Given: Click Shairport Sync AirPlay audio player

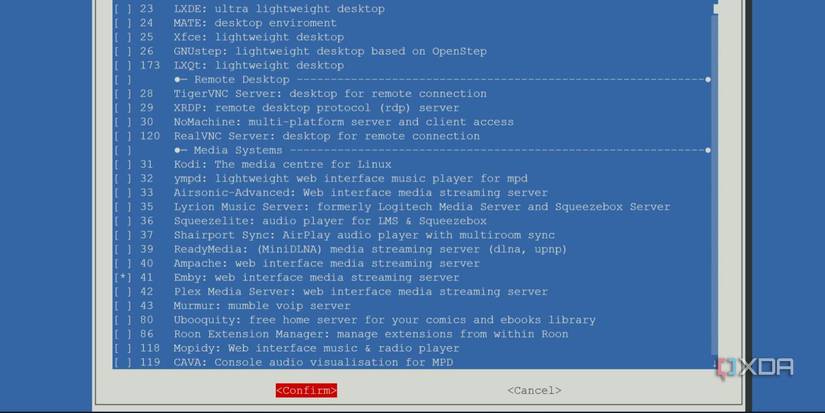Looking at the screenshot, I should [x=411, y=235].
